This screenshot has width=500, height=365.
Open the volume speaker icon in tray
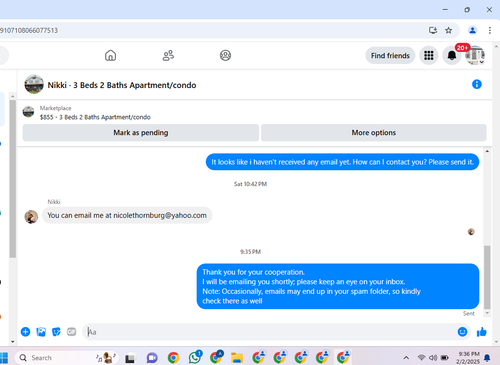(433, 358)
